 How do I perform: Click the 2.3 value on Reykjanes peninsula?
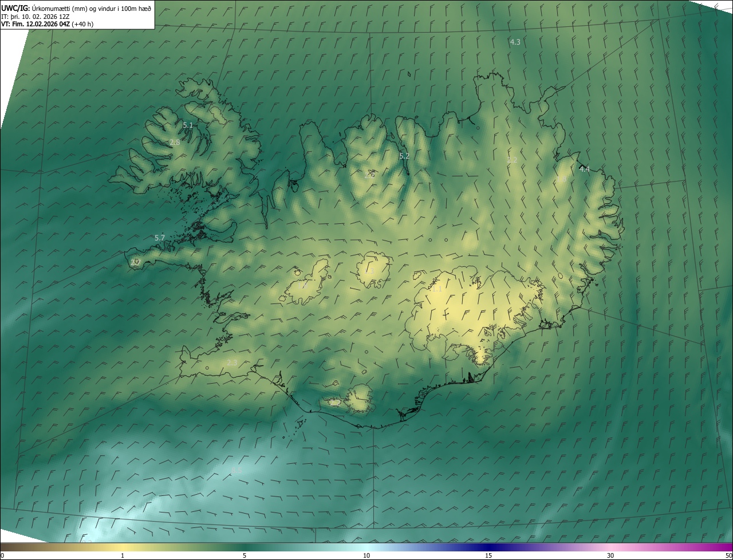coord(232,362)
